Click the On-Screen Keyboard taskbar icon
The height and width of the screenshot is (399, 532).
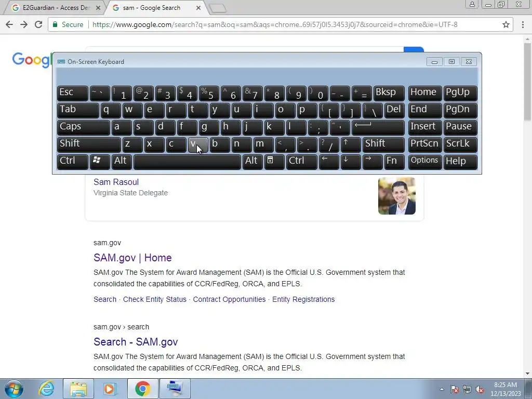tap(175, 389)
